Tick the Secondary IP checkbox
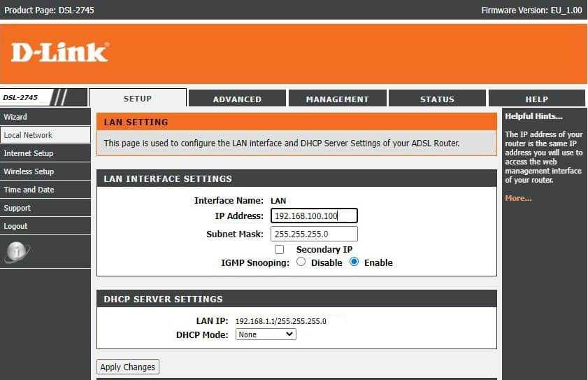The height and width of the screenshot is (380, 588). click(279, 249)
